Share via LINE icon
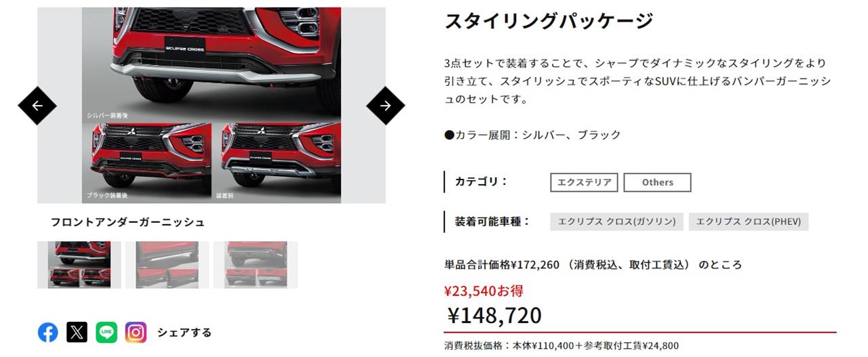Screen dimensions: 868x357 106,332
